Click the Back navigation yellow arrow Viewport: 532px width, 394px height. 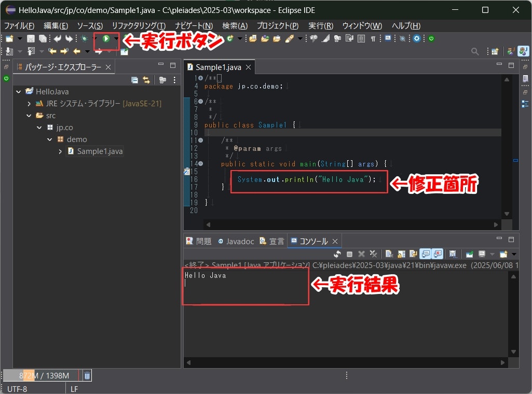pos(77,51)
